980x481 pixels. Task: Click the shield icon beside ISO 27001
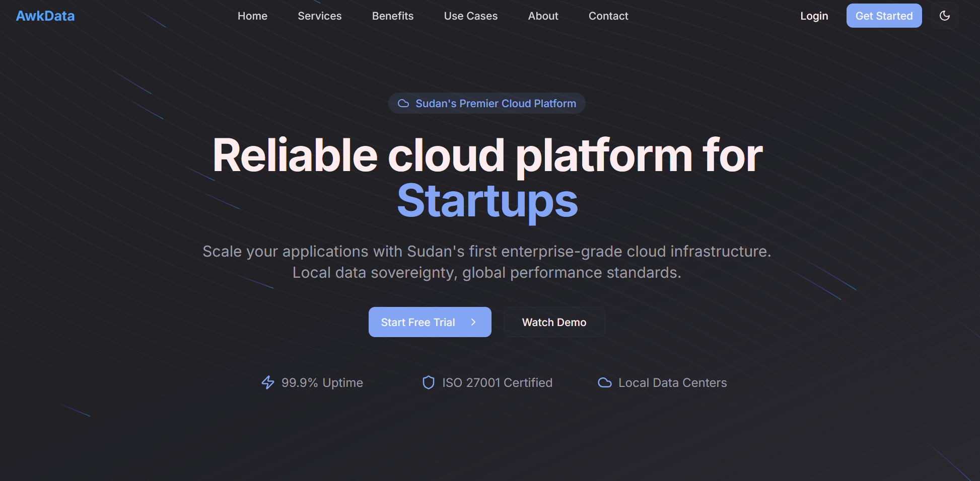pyautogui.click(x=429, y=382)
